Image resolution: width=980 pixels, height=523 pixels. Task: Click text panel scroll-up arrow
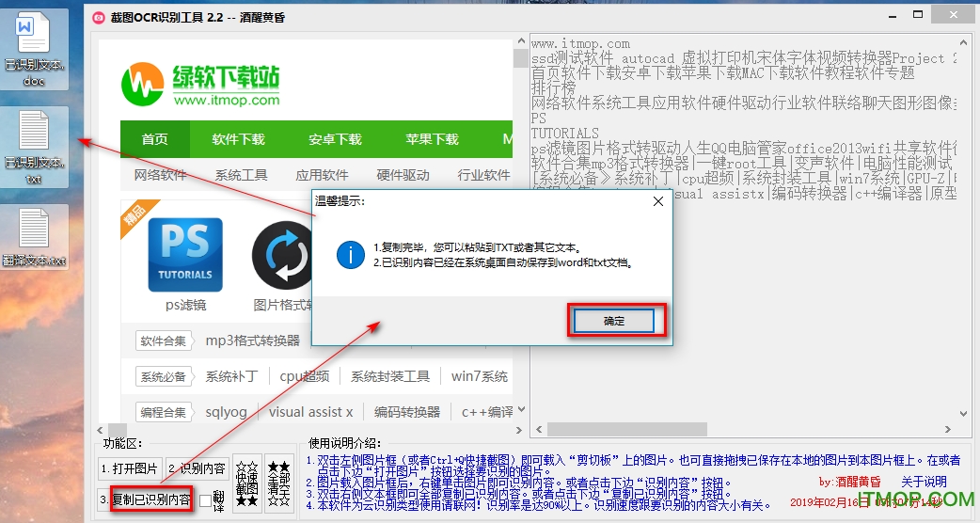point(963,42)
